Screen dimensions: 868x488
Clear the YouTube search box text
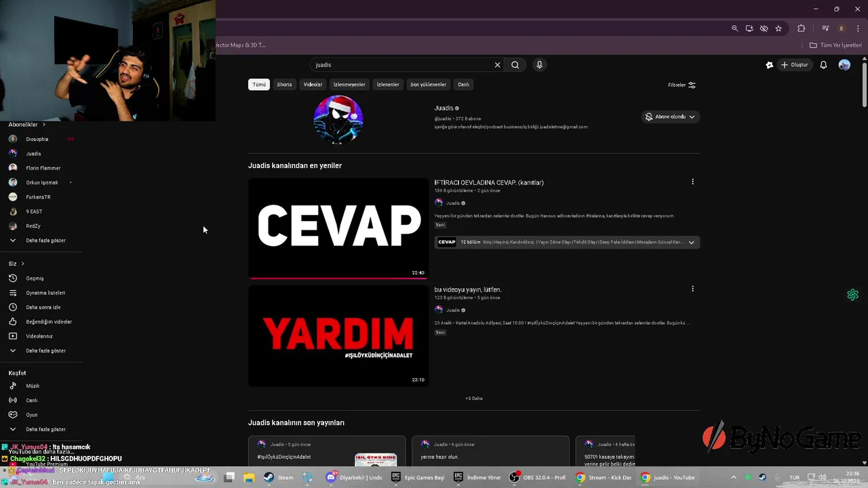tap(497, 65)
